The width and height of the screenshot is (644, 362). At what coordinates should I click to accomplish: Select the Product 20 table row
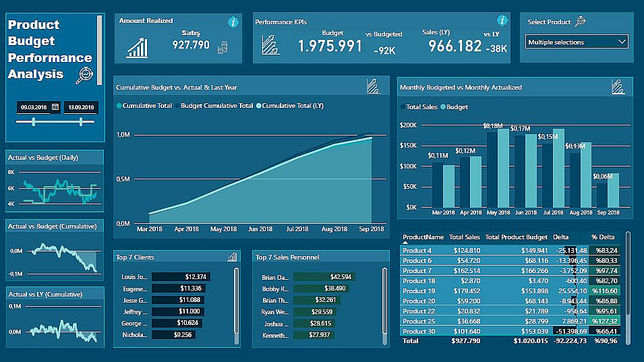pyautogui.click(x=510, y=301)
